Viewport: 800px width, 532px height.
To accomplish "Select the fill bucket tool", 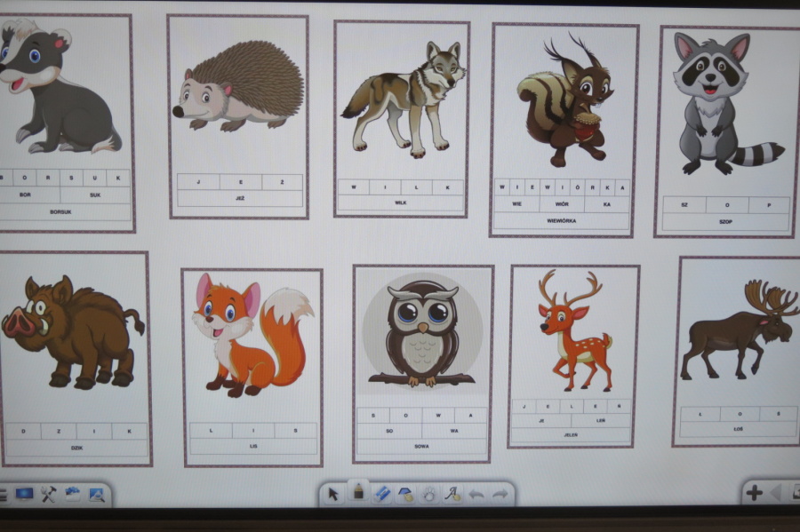I will tap(405, 495).
